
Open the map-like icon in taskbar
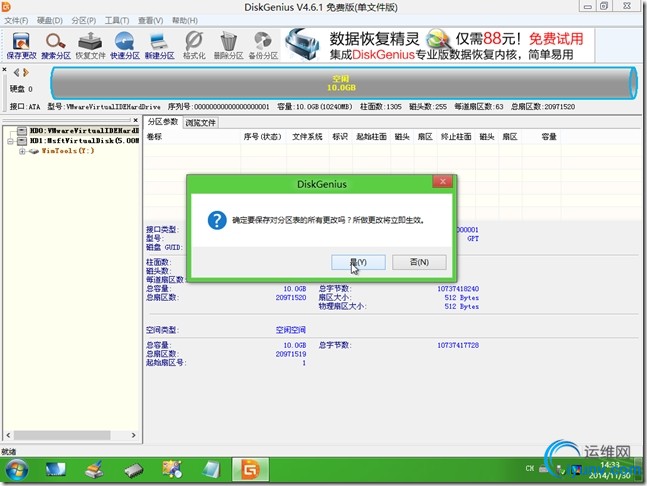tap(172, 470)
